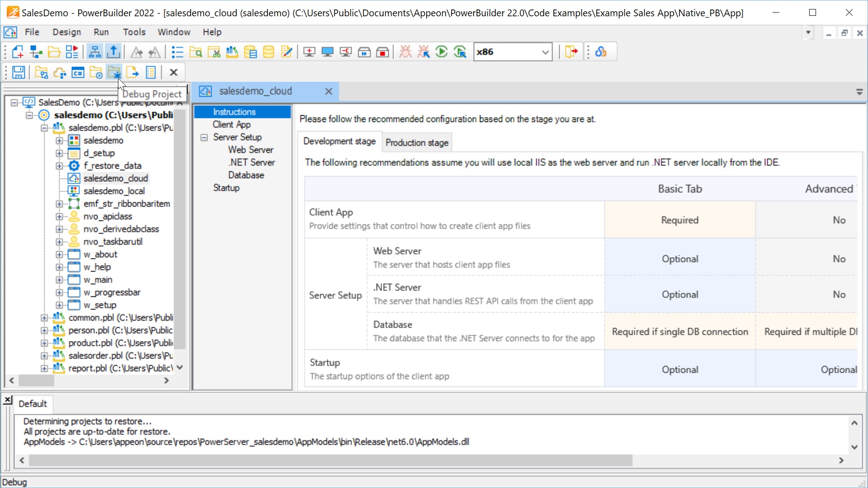Switch to the Production stage tab
This screenshot has height=488, width=868.
[417, 143]
